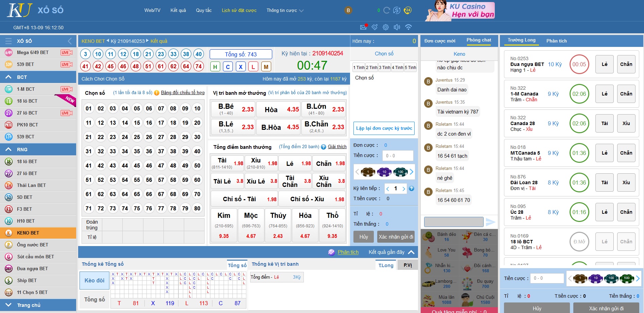Click the Lặp lại đơn cược kỳ trước button
Screen dimensions: 644x313
(x=384, y=128)
